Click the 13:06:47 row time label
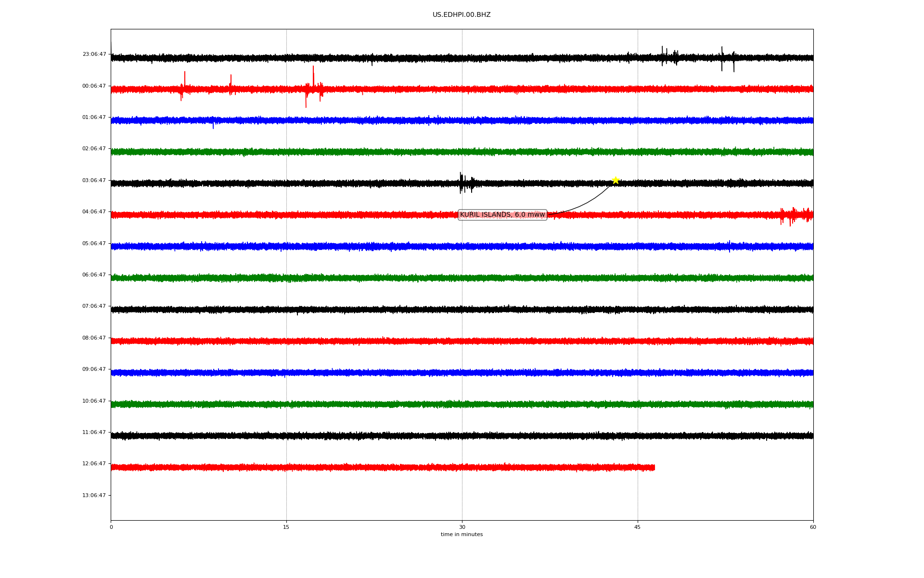This screenshot has width=924, height=578. 94,496
